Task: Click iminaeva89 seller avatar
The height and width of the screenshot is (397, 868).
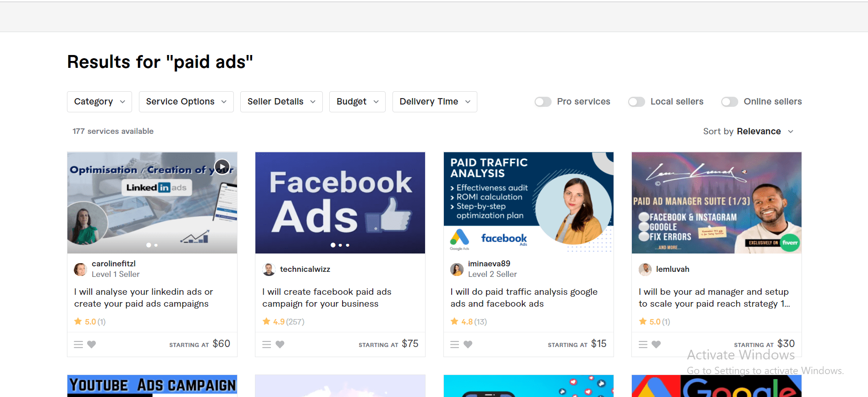Action: click(457, 269)
